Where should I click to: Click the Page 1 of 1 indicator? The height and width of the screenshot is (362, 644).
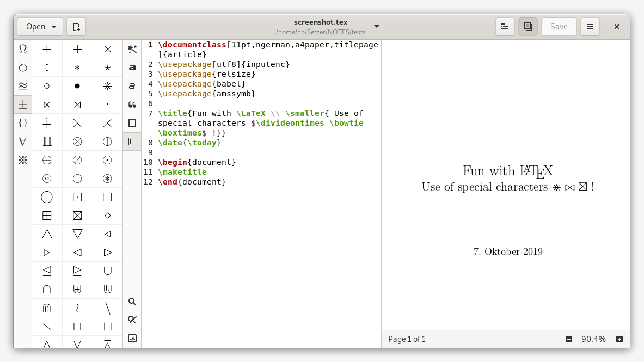[407, 339]
